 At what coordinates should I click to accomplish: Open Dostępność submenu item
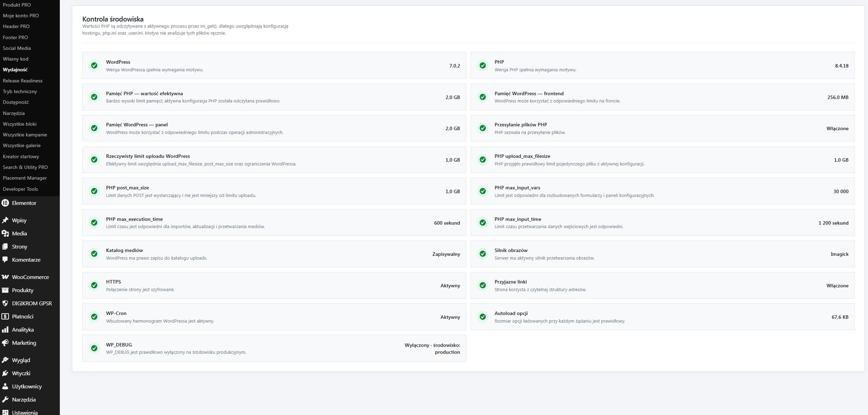16,102
